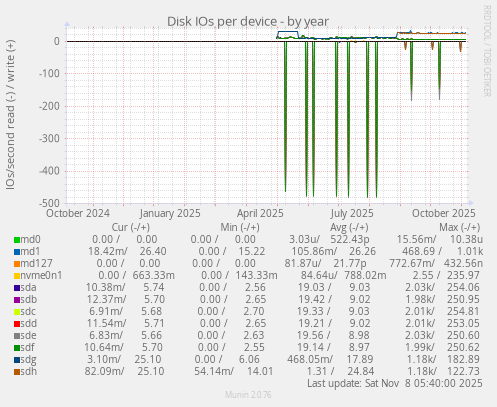Click the -200 y-axis tick label
This screenshot has width=497, height=407.
[49, 106]
